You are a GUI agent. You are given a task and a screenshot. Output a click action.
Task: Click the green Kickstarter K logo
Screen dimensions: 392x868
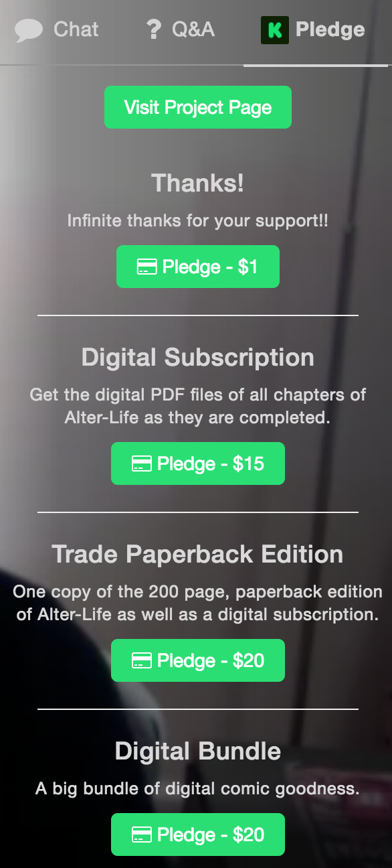[274, 30]
